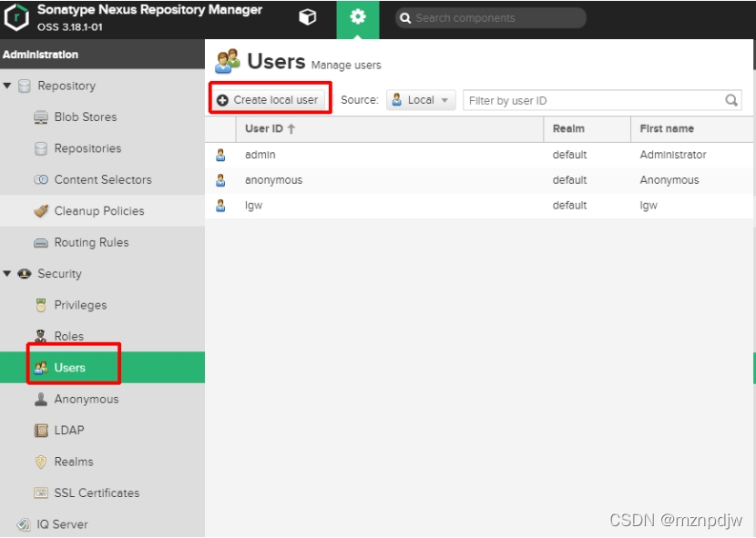Select the Repository database icon
The height and width of the screenshot is (538, 756).
[x=25, y=86]
